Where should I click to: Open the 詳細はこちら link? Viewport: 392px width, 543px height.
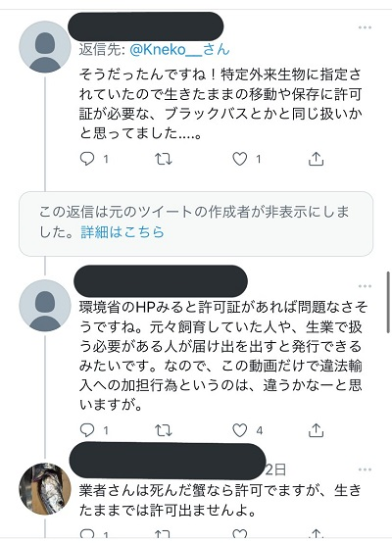point(122,232)
